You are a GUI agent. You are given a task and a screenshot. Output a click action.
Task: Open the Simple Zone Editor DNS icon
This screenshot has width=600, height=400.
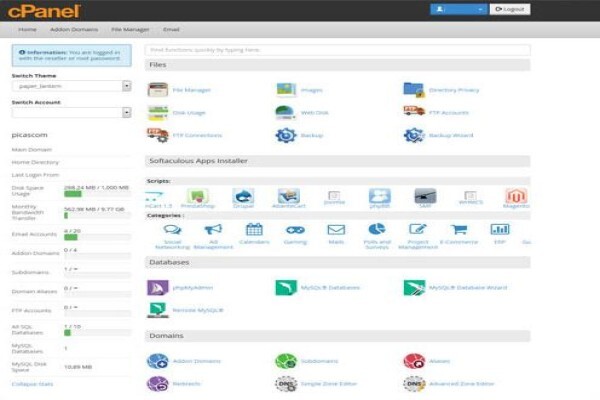pos(286,384)
